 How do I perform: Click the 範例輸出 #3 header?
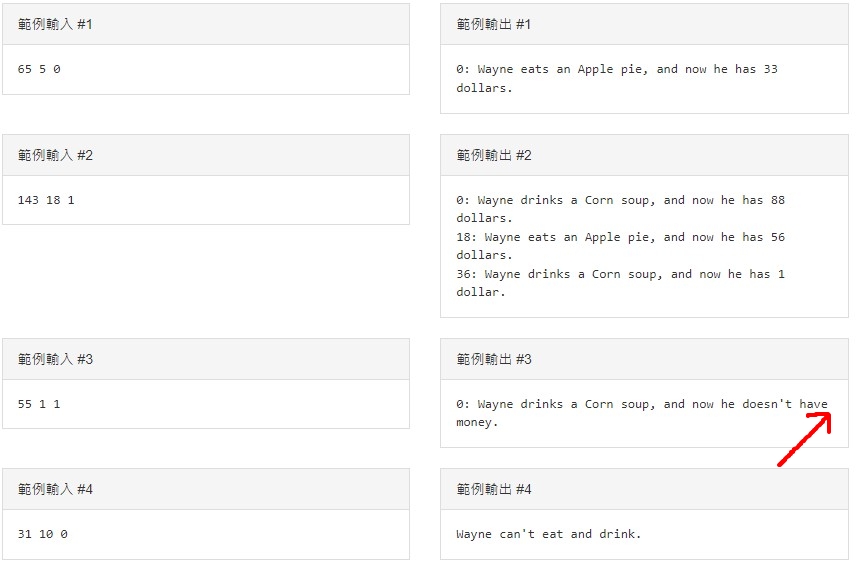(494, 359)
